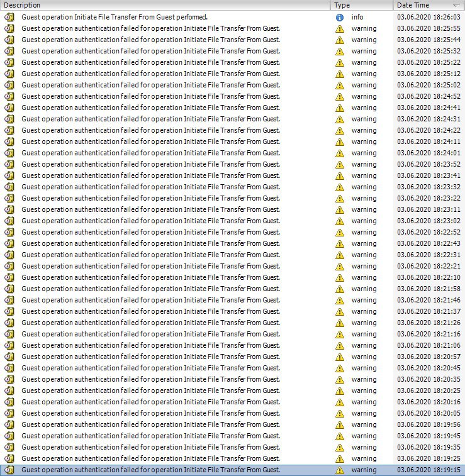This screenshot has height=476, width=465.
Task: Click the warning triangle icon at 18:23:32
Action: (340, 187)
